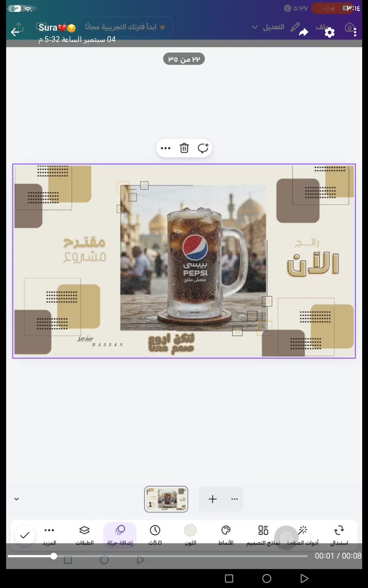The width and height of the screenshot is (368, 588).
Task: Add a new page with plus button
Action: 212,499
